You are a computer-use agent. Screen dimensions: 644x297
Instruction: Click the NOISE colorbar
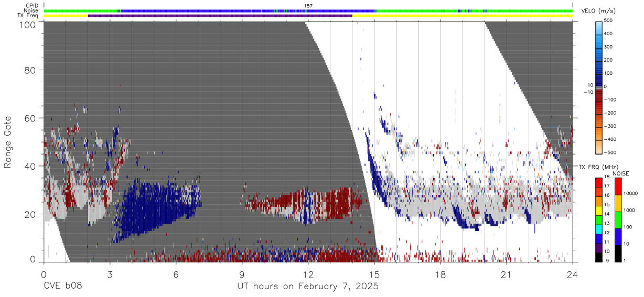pyautogui.click(x=618, y=220)
